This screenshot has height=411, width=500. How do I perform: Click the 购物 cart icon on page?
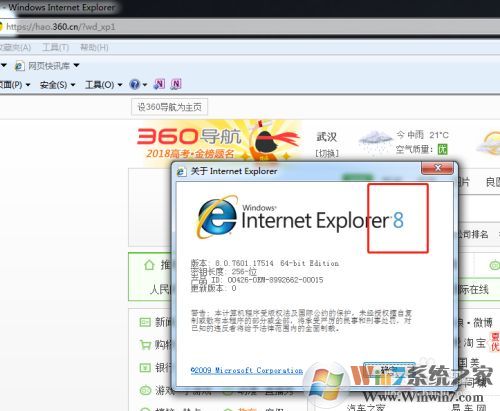point(145,344)
